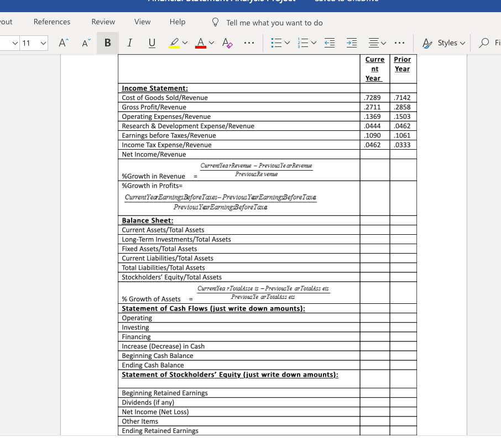The height and width of the screenshot is (448, 501).
Task: Switch to the Review tab
Action: (103, 22)
